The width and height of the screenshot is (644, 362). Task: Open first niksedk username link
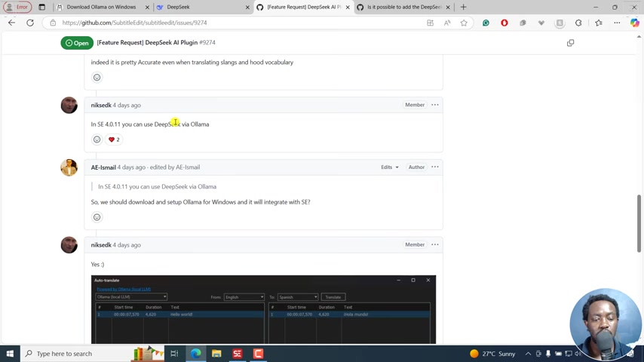pos(101,105)
